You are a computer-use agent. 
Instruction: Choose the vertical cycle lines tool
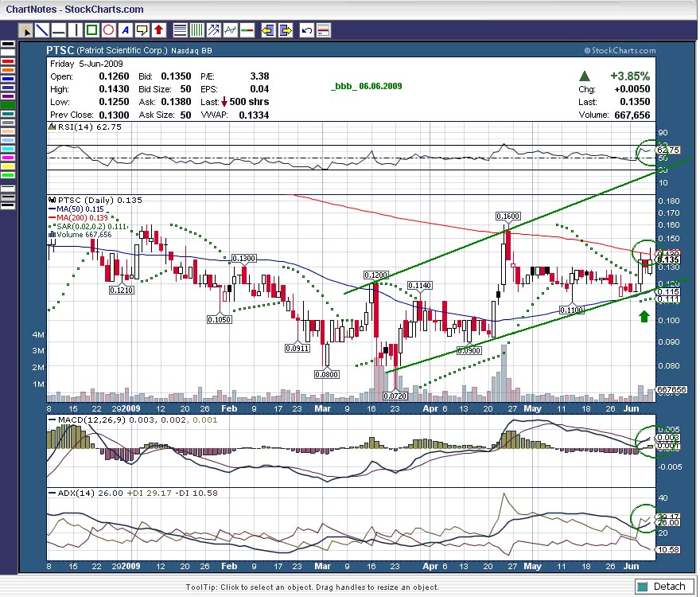[196, 30]
